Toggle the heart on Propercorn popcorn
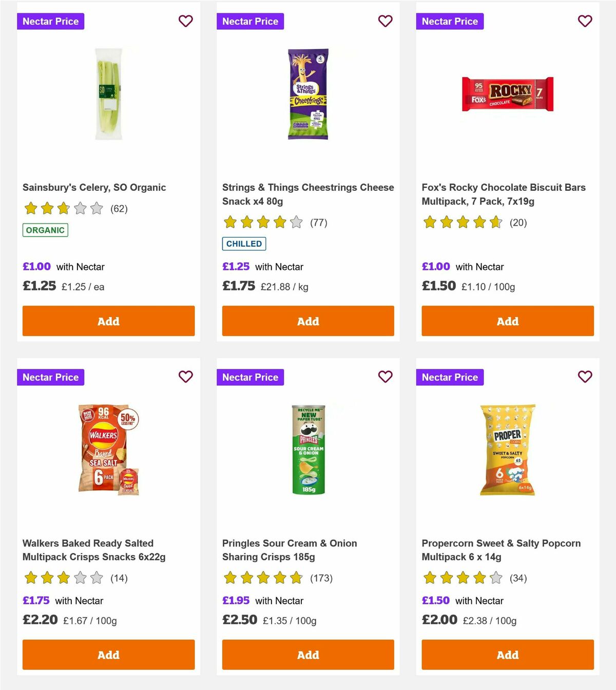This screenshot has width=616, height=690. click(585, 377)
